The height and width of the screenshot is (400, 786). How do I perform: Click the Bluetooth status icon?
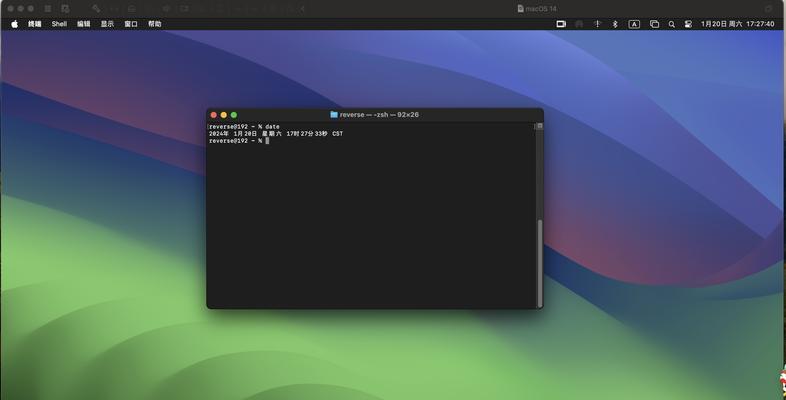click(x=615, y=24)
